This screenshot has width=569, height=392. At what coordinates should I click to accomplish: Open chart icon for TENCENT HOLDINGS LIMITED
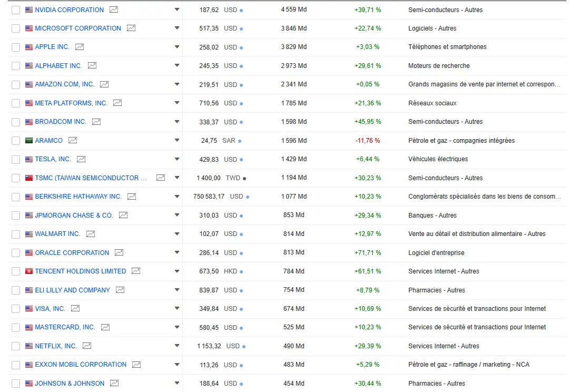tap(136, 271)
